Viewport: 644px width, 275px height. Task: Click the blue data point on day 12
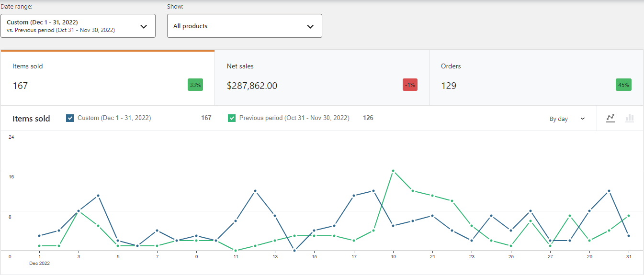[x=255, y=191]
